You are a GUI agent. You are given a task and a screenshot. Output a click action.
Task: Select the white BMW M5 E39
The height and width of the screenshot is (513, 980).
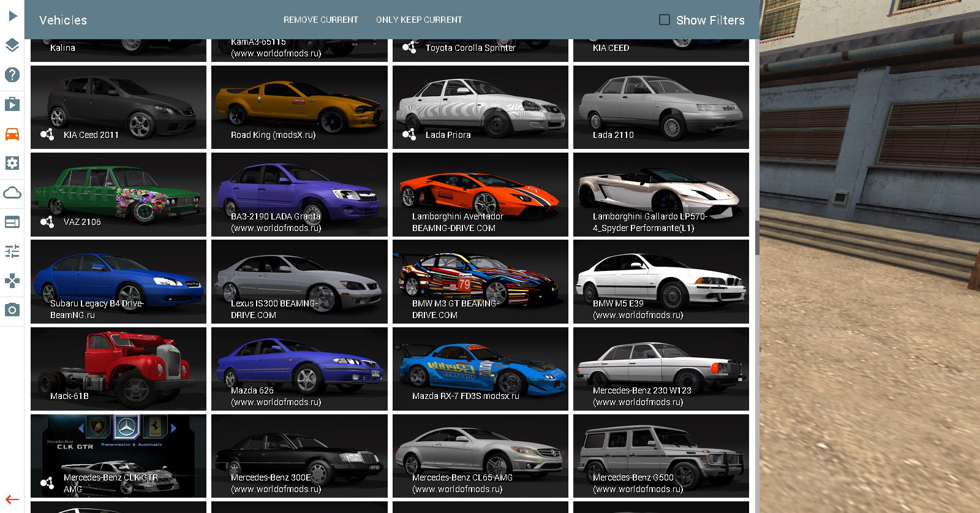[661, 281]
